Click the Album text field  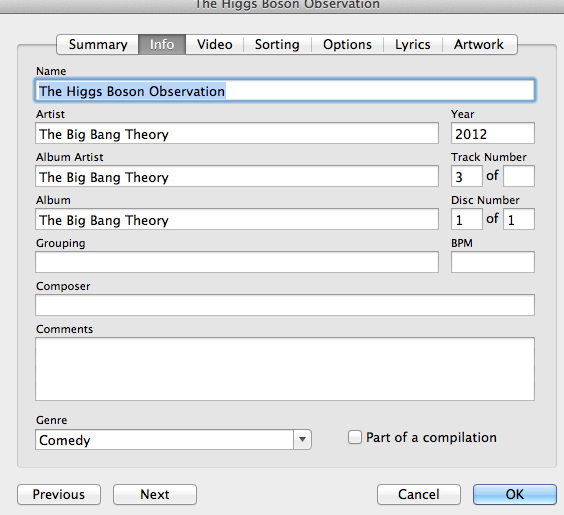237,219
